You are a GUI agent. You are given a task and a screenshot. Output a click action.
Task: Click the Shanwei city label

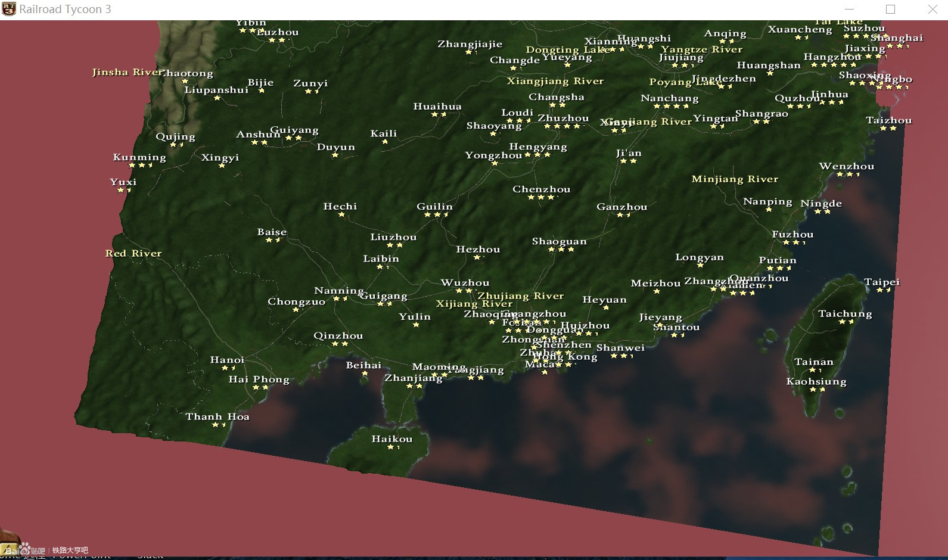point(620,348)
